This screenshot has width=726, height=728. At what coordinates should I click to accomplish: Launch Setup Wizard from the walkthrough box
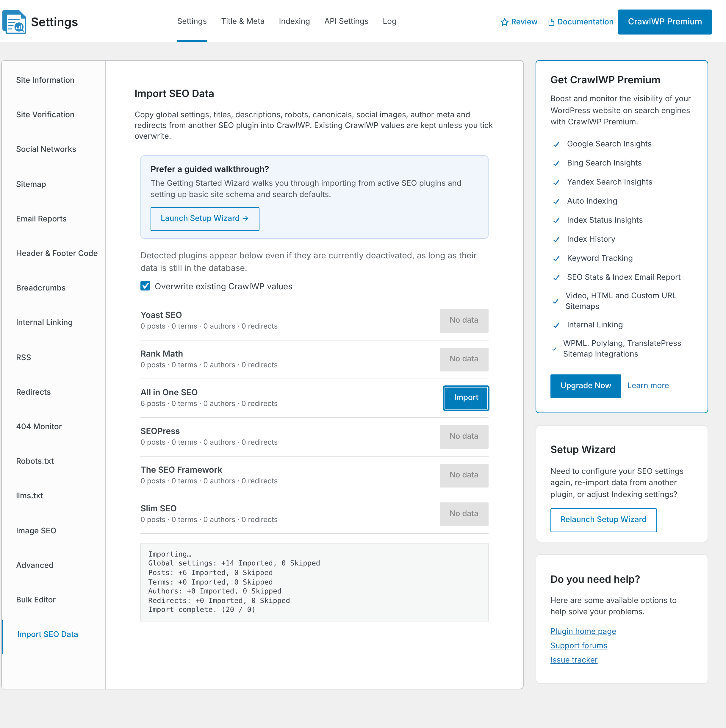tap(205, 218)
